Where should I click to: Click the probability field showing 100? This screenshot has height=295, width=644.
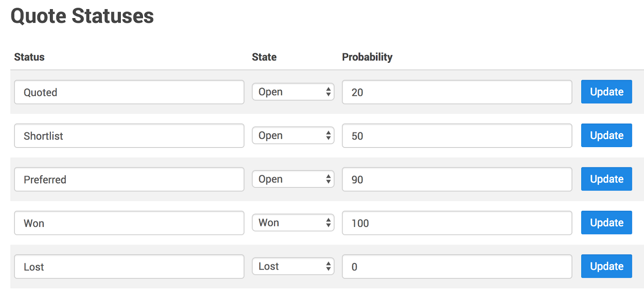pos(457,223)
